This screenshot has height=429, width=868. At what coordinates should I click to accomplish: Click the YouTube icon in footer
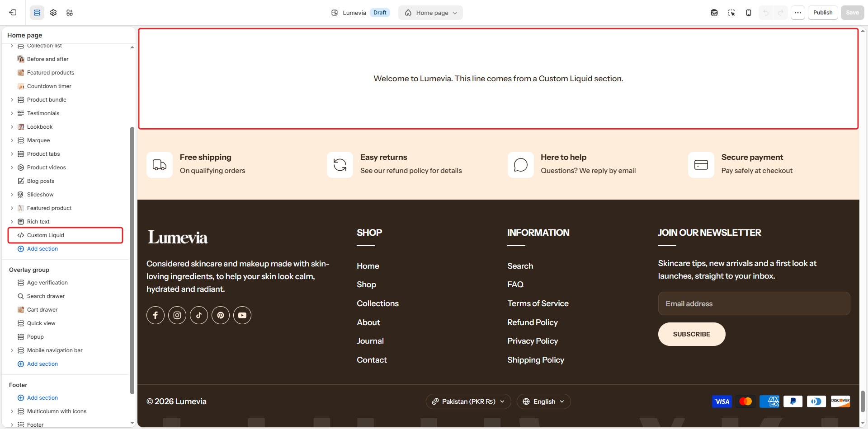pyautogui.click(x=242, y=315)
